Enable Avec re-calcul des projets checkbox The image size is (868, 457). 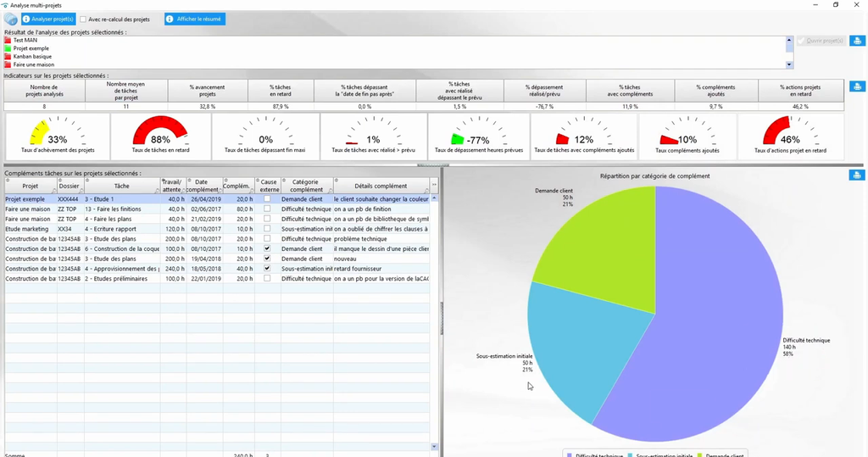[83, 20]
